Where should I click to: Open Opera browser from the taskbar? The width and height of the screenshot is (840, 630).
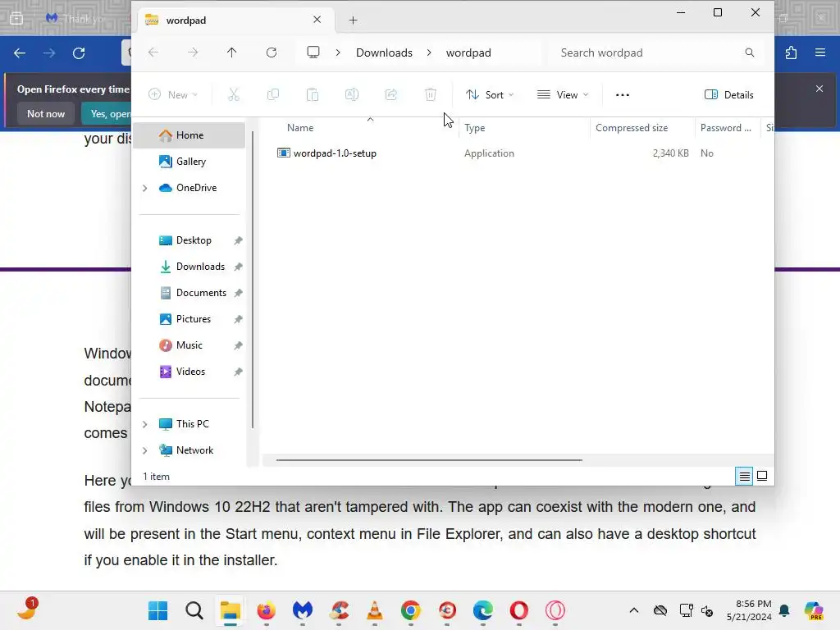519,610
